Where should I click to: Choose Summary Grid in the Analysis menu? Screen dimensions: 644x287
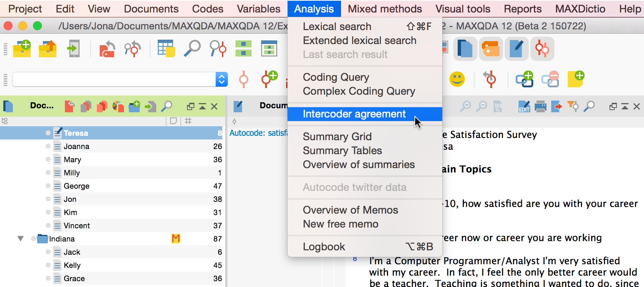(337, 137)
